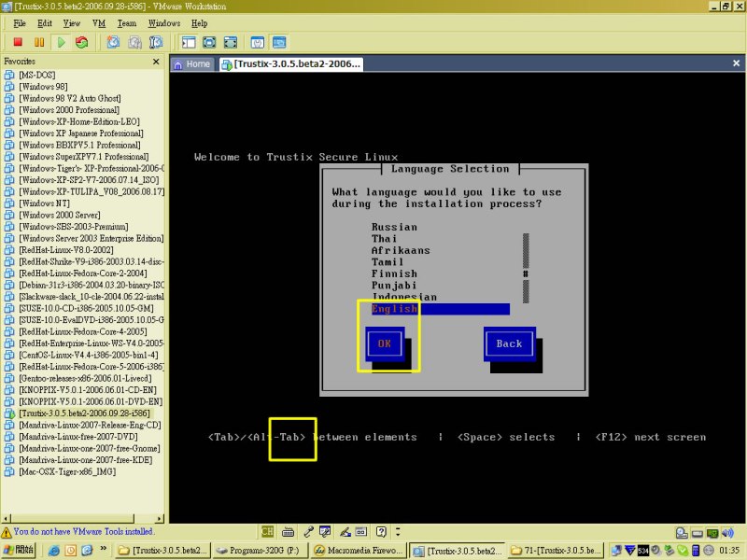Open the VM menu
Image resolution: width=747 pixels, height=560 pixels.
click(99, 23)
